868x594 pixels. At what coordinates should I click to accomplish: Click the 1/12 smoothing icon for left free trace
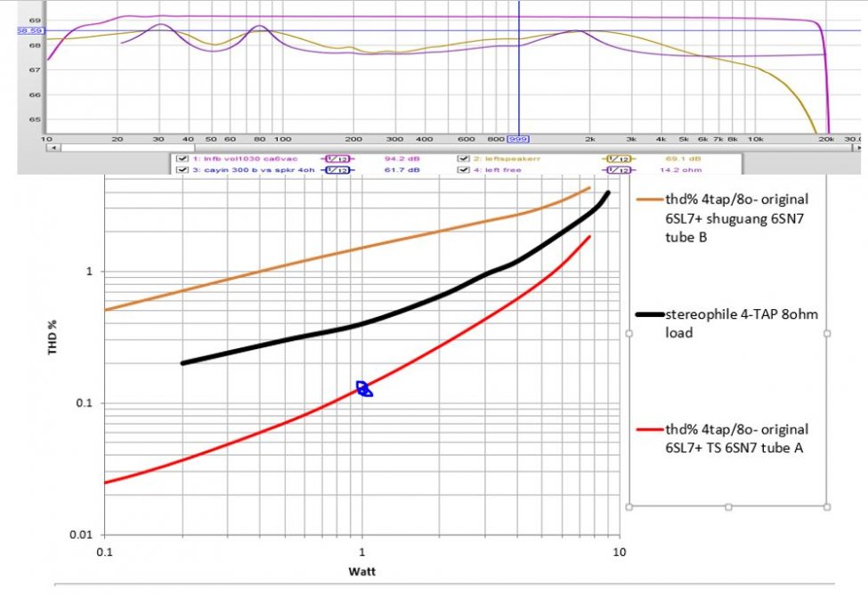[619, 170]
